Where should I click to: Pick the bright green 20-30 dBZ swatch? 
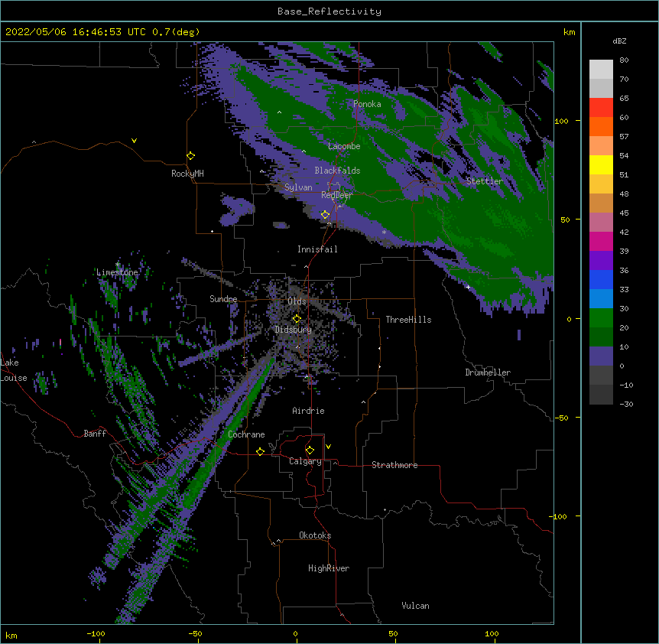(601, 318)
